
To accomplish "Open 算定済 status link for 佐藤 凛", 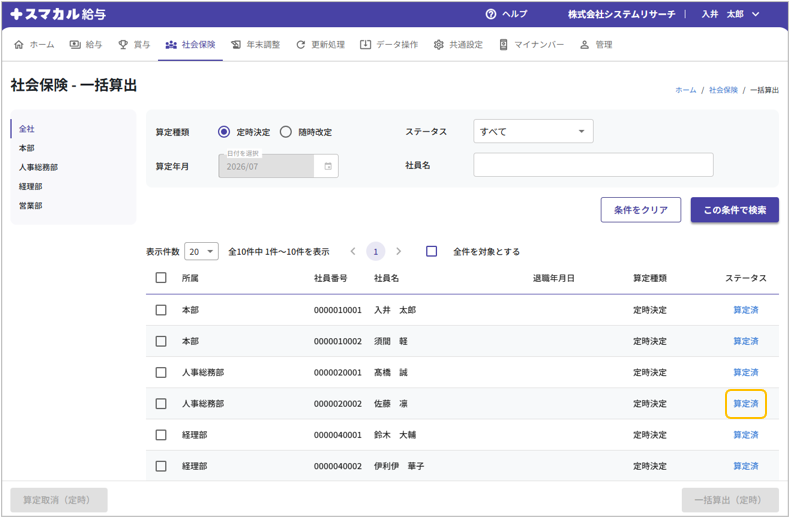I will pyautogui.click(x=745, y=404).
